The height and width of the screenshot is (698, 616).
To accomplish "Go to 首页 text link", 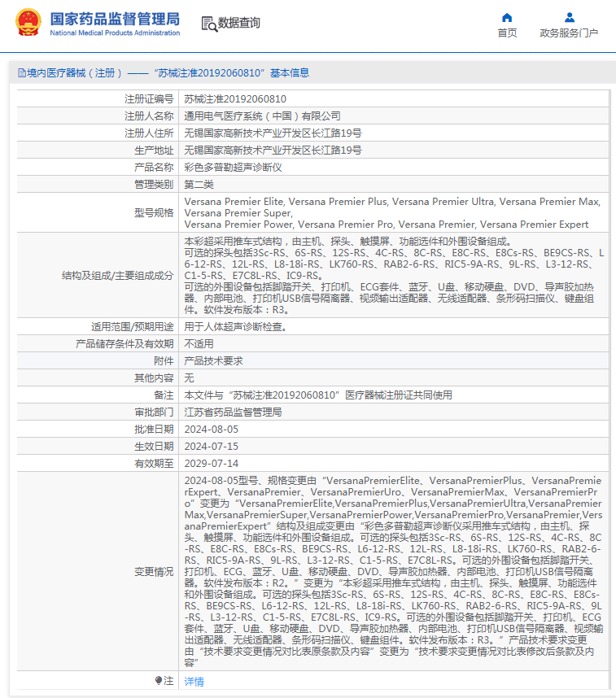I will (507, 33).
